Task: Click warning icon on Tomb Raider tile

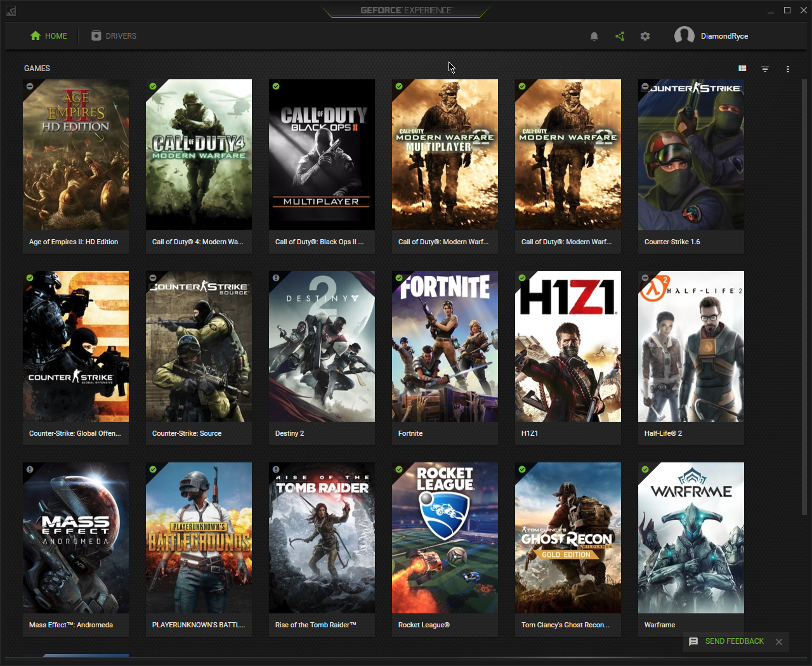Action: [276, 469]
